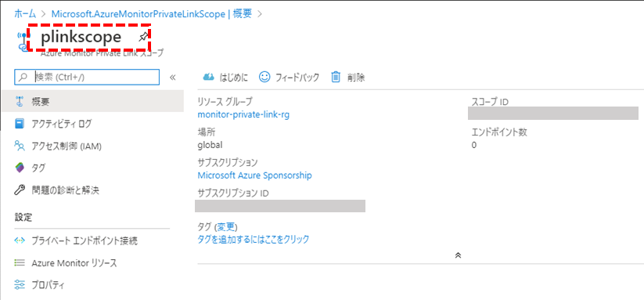Click the タグ icon in the sidebar
Viewport: 644px width, 300px height.
pyautogui.click(x=20, y=168)
